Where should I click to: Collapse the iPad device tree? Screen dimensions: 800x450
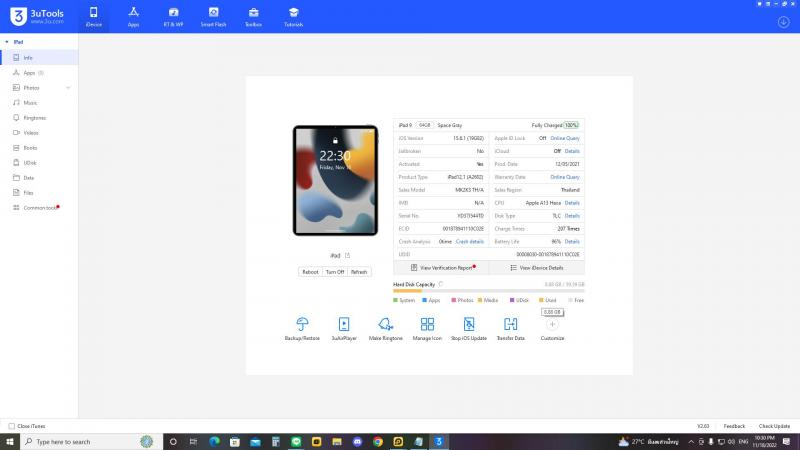click(x=7, y=42)
